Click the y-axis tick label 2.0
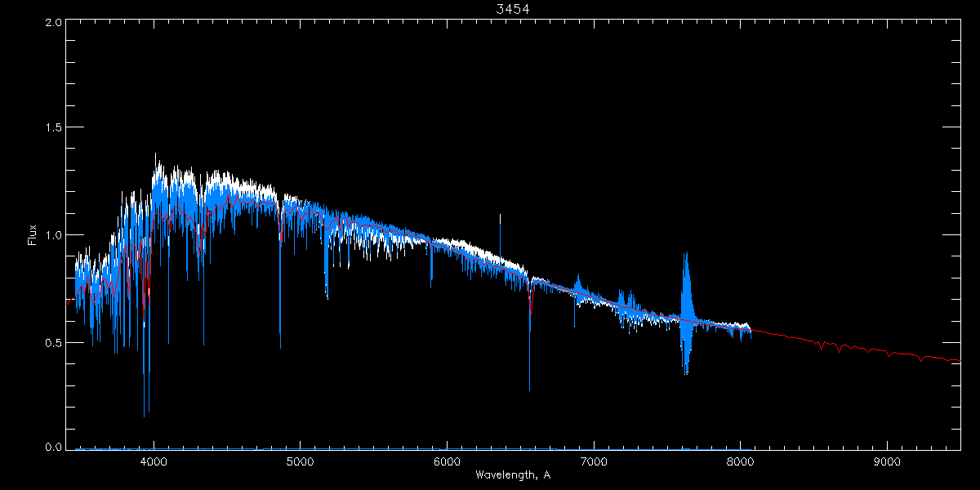The image size is (980, 490). tap(53, 23)
